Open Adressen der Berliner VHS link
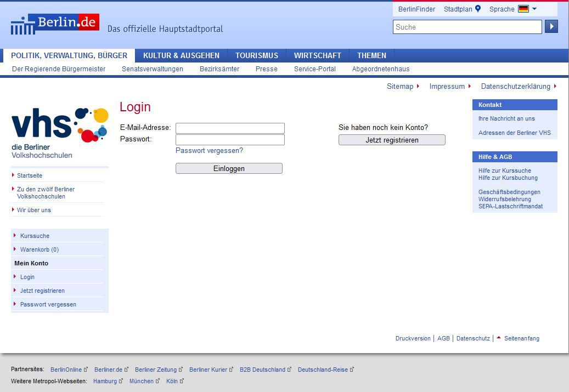The image size is (569, 392). [x=515, y=133]
